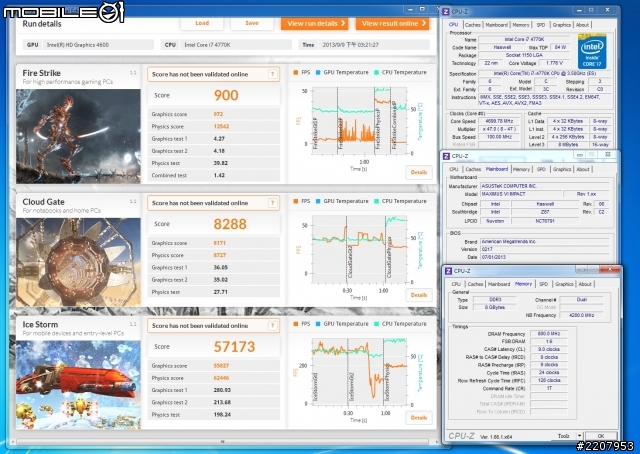
Task: Click the GPU field Intel(R) HD Graphics 4600
Action: point(99,45)
